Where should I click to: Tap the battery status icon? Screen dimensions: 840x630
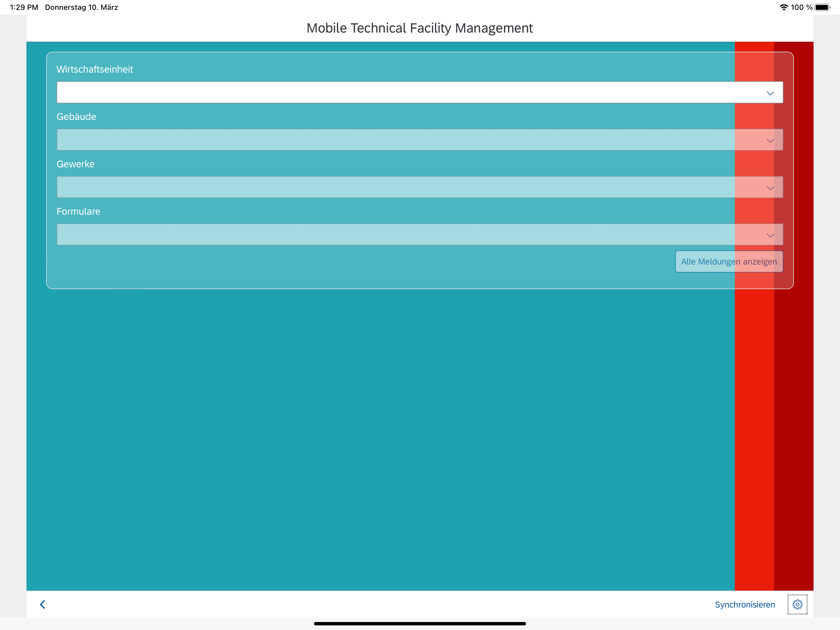coord(822,7)
